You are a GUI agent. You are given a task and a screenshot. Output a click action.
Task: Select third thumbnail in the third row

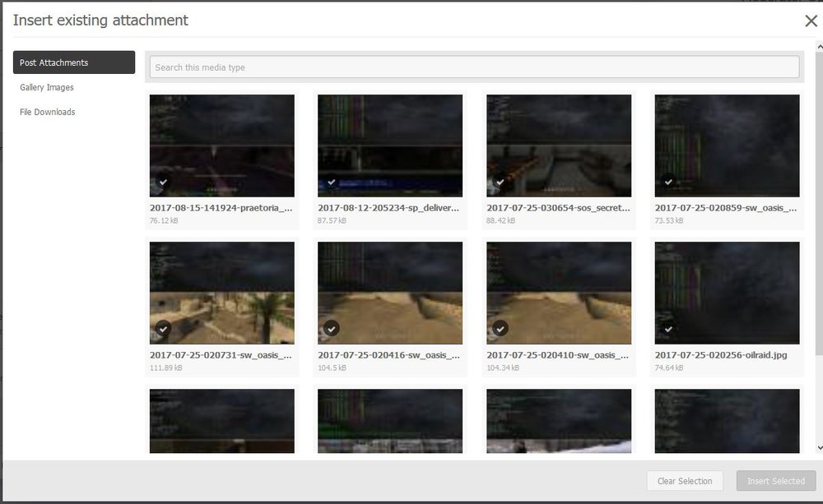click(559, 421)
